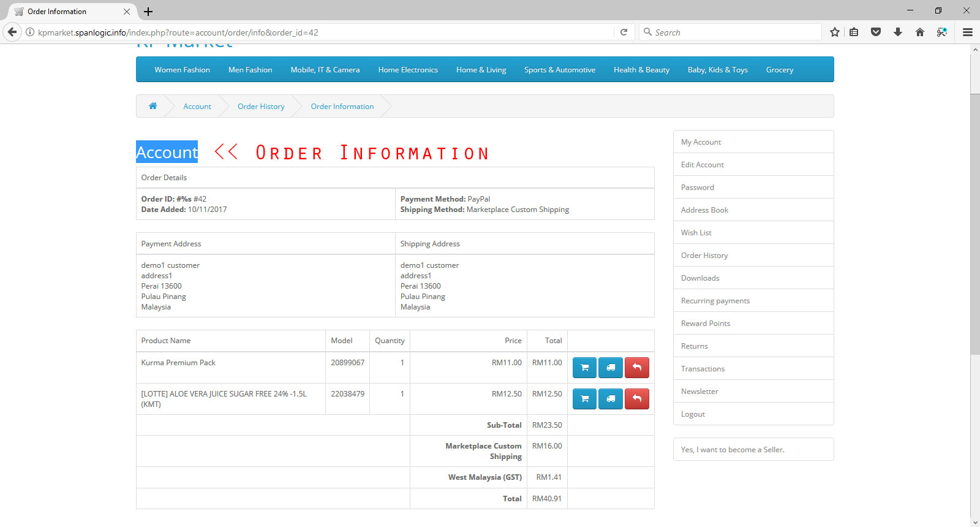Click Logout in the sidebar
The image size is (980, 527).
(x=753, y=414)
